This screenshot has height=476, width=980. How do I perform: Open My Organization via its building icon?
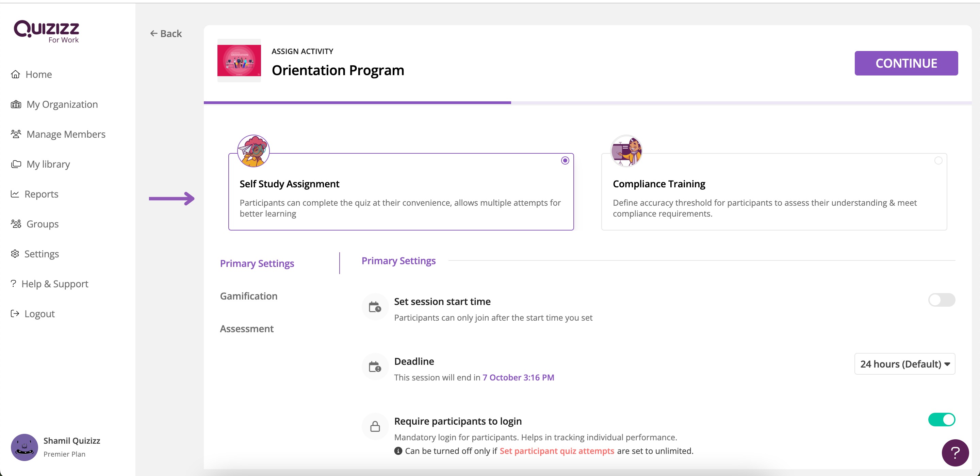point(16,104)
